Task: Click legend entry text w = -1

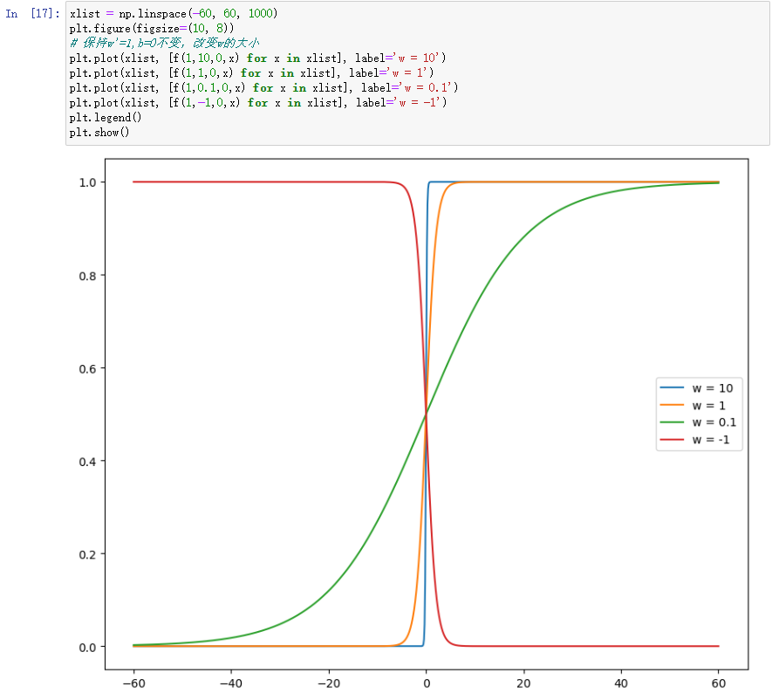Action: click(710, 439)
